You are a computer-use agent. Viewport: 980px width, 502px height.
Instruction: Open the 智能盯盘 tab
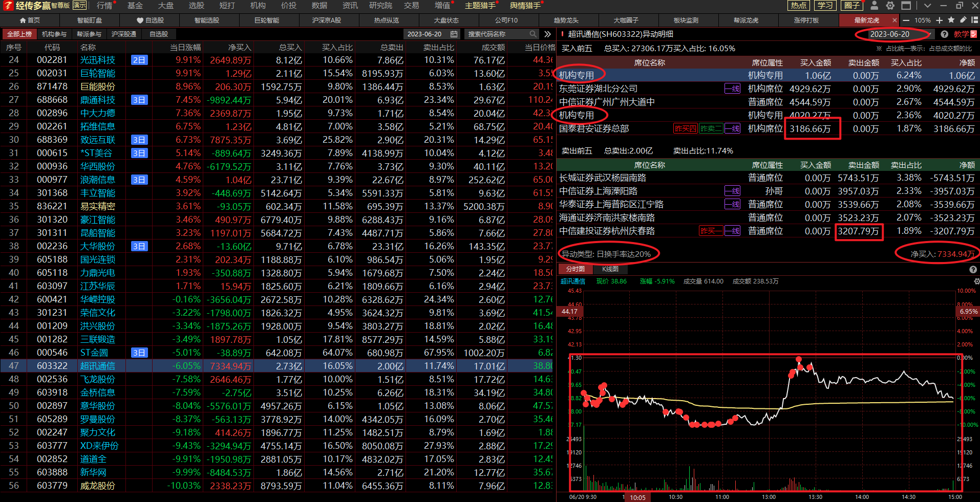tap(90, 20)
